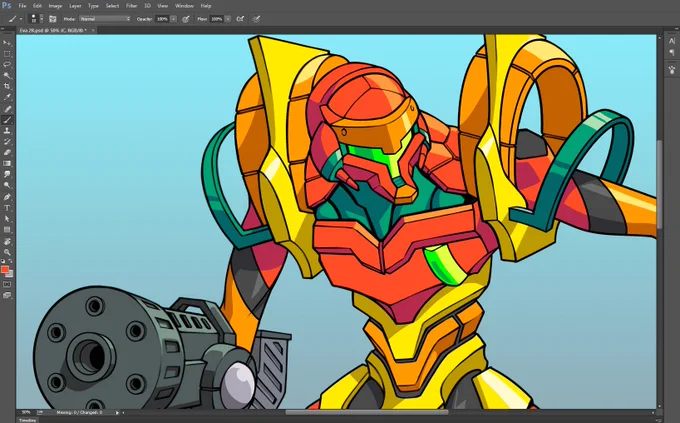Viewport: 680px width, 423px height.
Task: Open the Timeline panel tab
Action: point(28,420)
